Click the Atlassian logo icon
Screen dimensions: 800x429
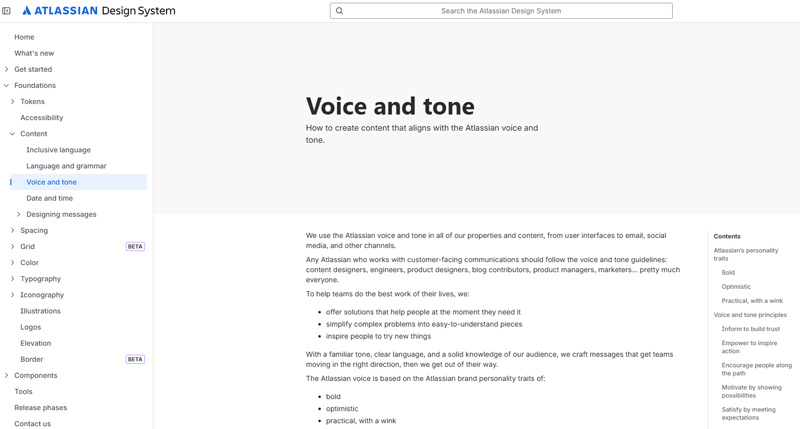point(27,11)
